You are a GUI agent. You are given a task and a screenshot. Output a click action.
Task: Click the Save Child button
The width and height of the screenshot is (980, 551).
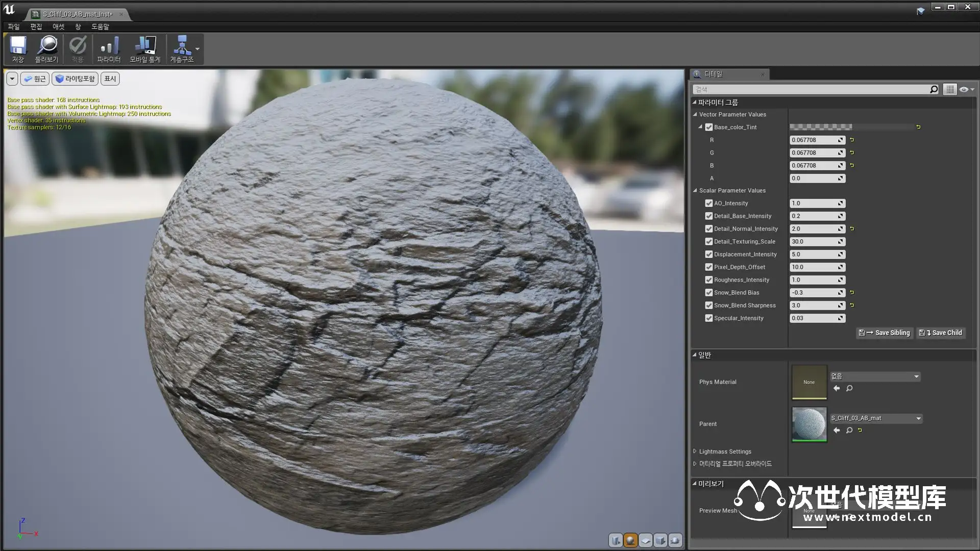click(x=941, y=333)
